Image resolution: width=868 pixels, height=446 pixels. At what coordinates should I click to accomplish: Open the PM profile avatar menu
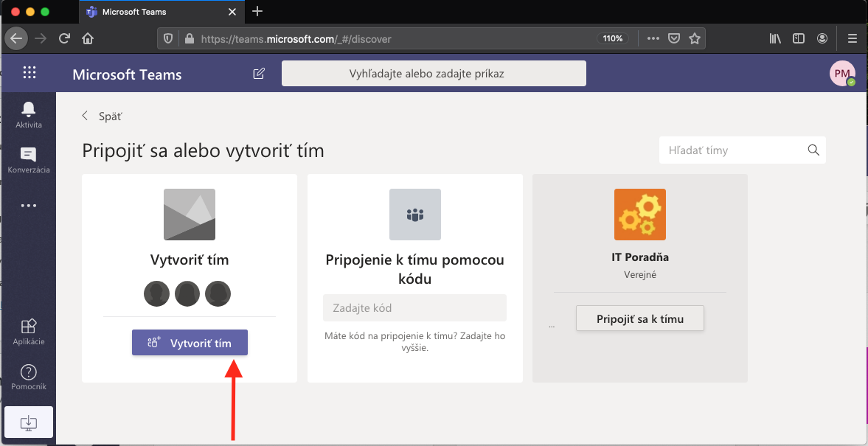pos(842,74)
